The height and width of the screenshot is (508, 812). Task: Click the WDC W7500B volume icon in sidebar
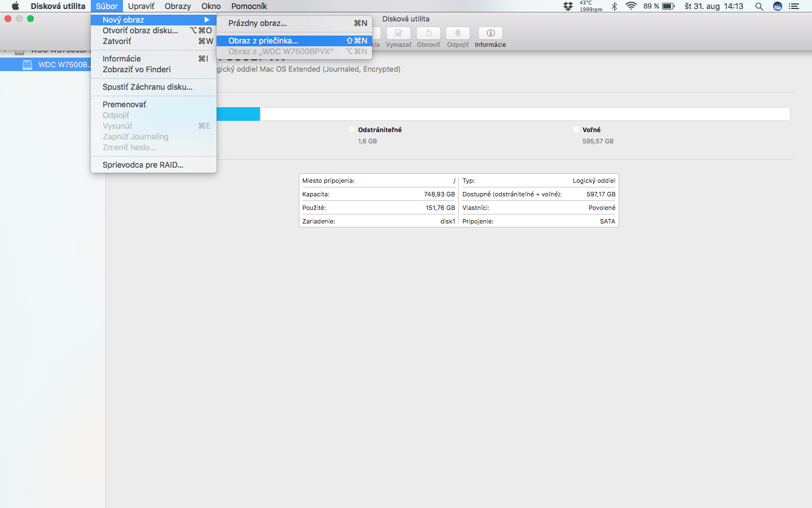[27, 64]
